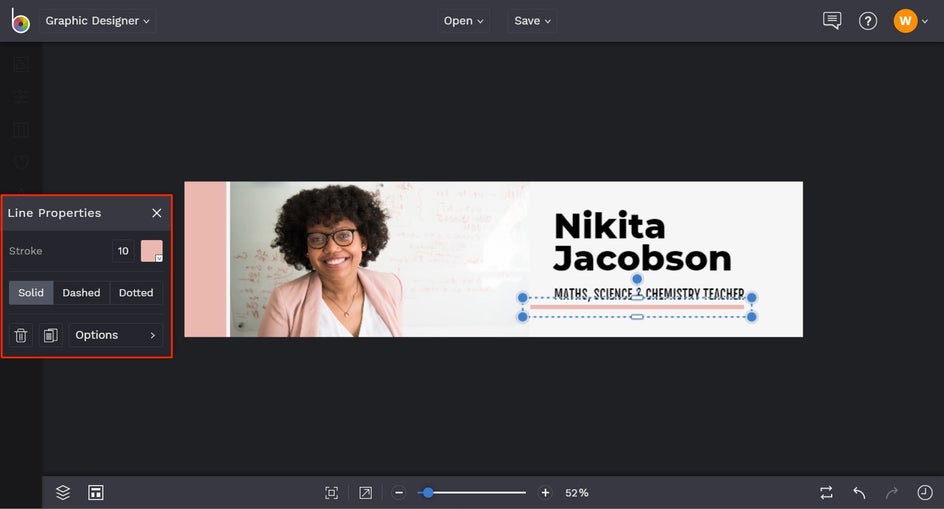Open the user account dropdown
Viewport: 944px width, 509px height.
(x=911, y=21)
